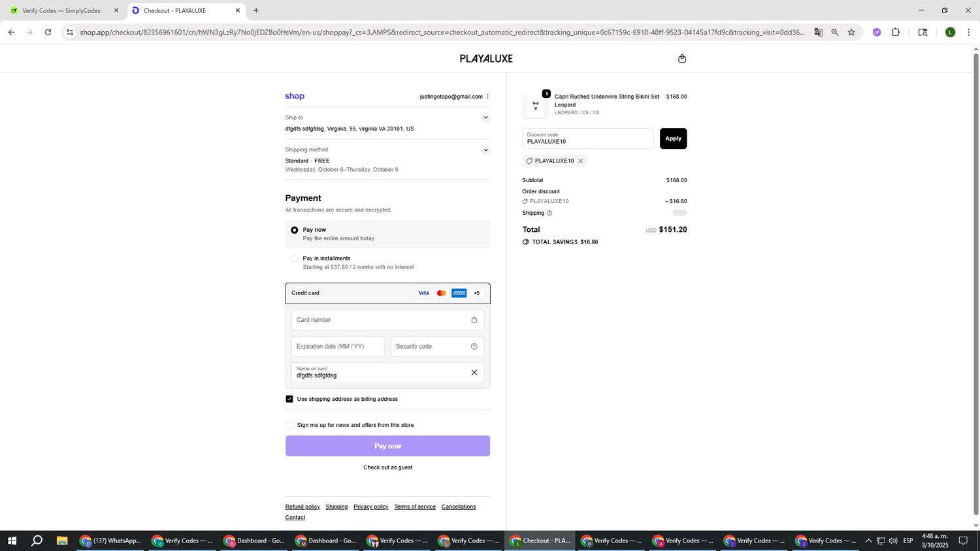The height and width of the screenshot is (551, 980).
Task: Open the Refund policy link
Action: [302, 507]
